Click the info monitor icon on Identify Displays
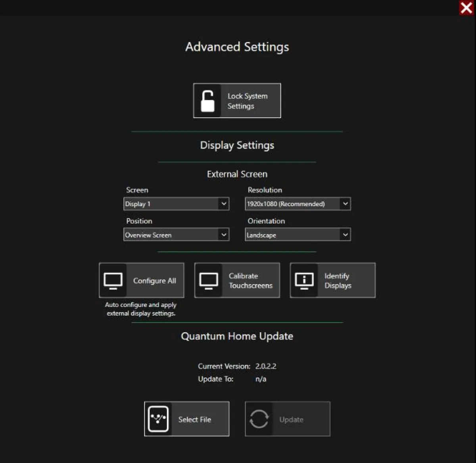Screen dimensions: 476x463 (x=304, y=281)
